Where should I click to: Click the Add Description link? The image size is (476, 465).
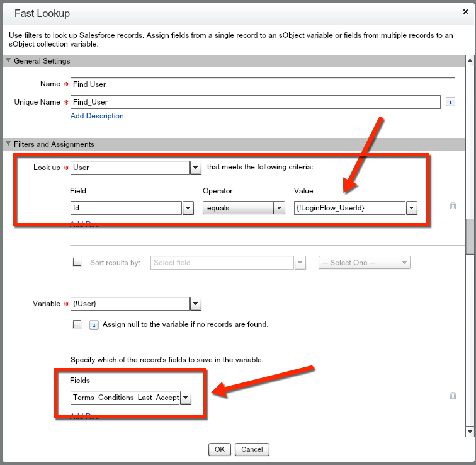tap(97, 116)
